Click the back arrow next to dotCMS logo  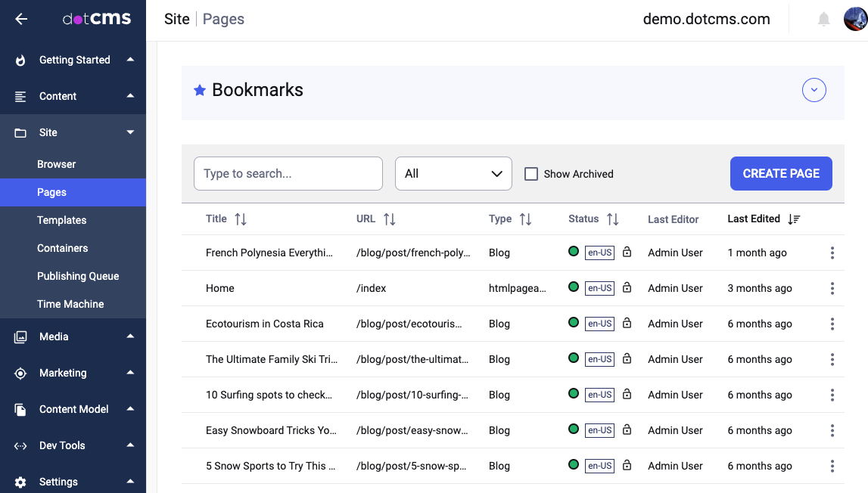[x=20, y=19]
